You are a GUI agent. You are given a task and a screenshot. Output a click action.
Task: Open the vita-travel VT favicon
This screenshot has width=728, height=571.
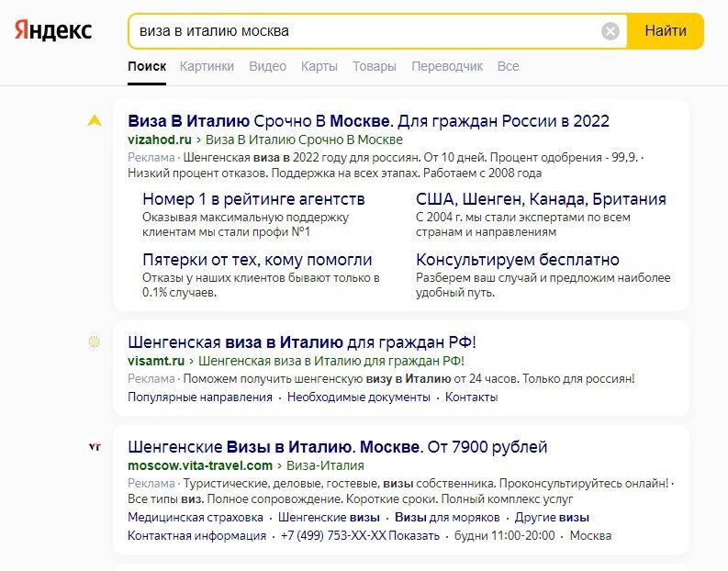click(95, 446)
